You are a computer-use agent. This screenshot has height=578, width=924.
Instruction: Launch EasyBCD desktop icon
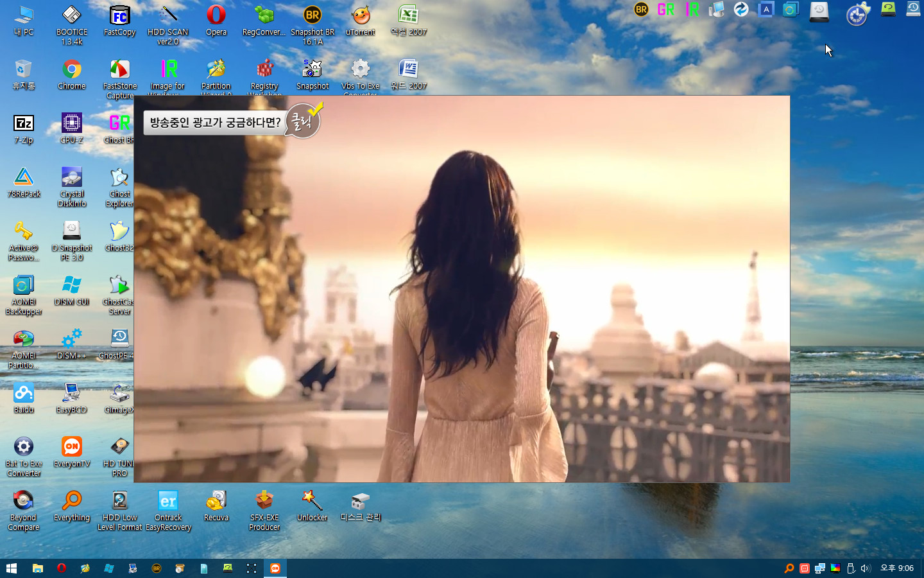tap(72, 398)
